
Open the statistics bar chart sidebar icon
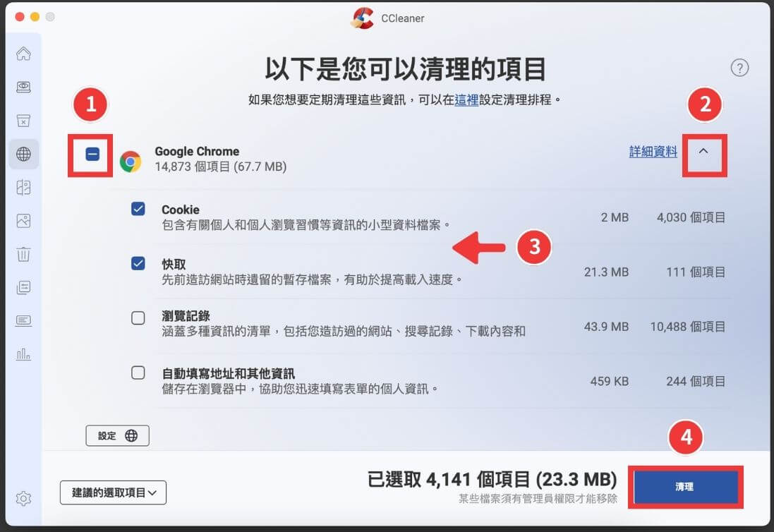click(x=23, y=354)
